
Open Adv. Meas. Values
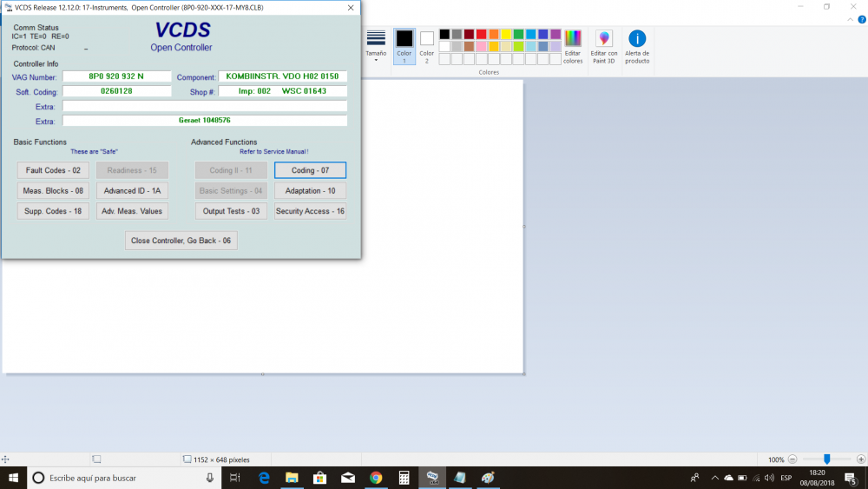(132, 211)
